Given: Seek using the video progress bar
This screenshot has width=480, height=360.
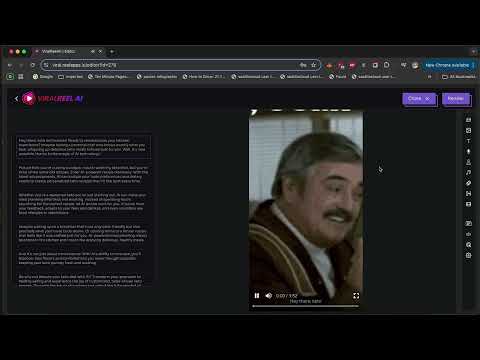Looking at the screenshot, I should click(x=305, y=306).
